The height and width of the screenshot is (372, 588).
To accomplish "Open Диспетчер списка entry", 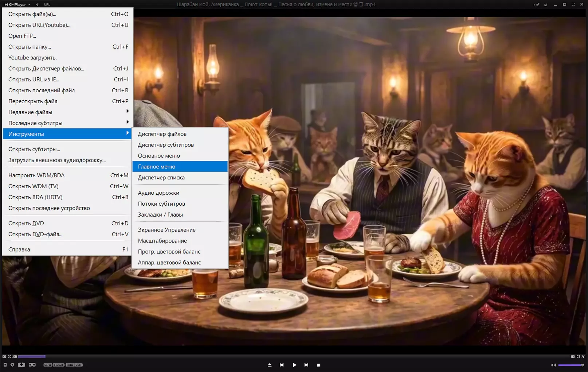I will [x=180, y=178].
